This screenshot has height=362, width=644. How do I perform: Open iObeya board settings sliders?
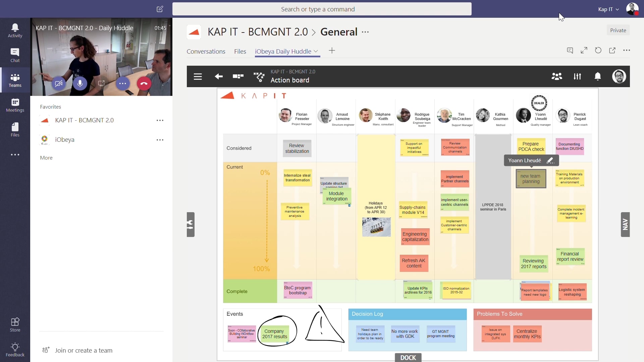pyautogui.click(x=577, y=76)
